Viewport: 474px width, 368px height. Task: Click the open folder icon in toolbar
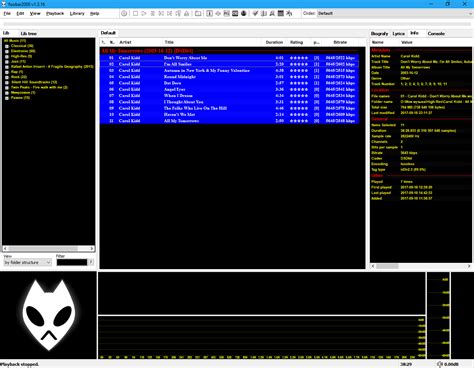pos(198,13)
